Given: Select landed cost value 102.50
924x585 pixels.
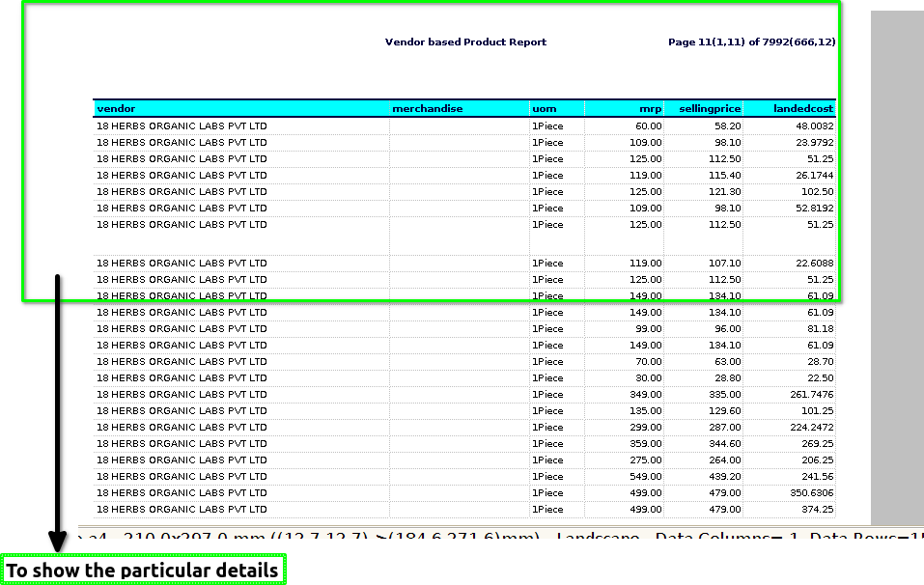Looking at the screenshot, I should [818, 192].
